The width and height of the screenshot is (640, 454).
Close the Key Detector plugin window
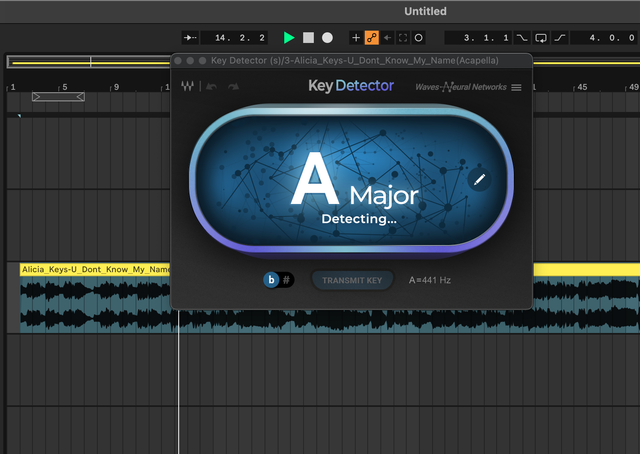click(178, 61)
